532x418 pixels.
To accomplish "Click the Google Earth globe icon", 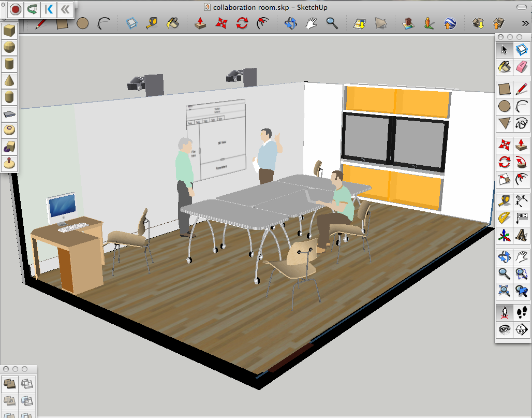I will pyautogui.click(x=450, y=23).
